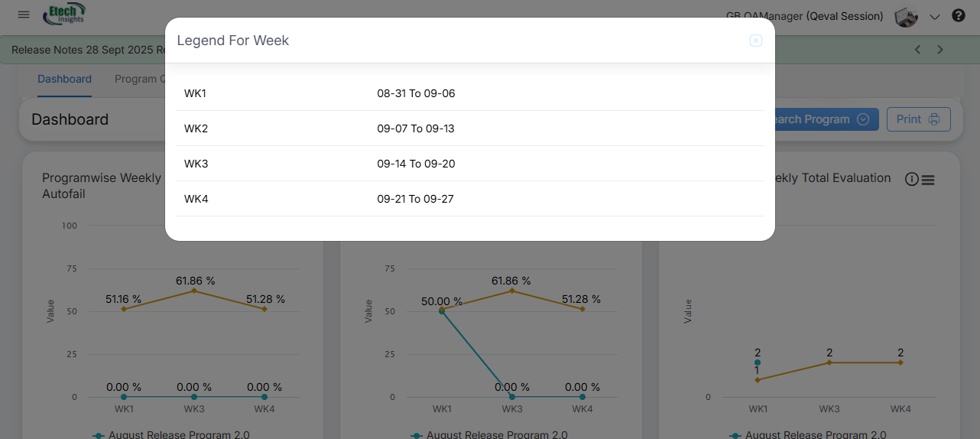Open the hamburger navigation menu

click(24, 15)
